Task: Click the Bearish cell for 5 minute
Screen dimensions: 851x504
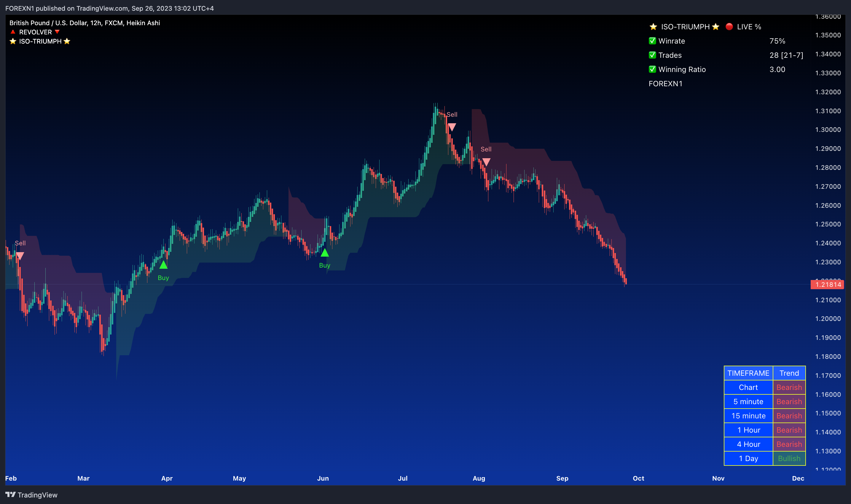Action: [x=789, y=401]
